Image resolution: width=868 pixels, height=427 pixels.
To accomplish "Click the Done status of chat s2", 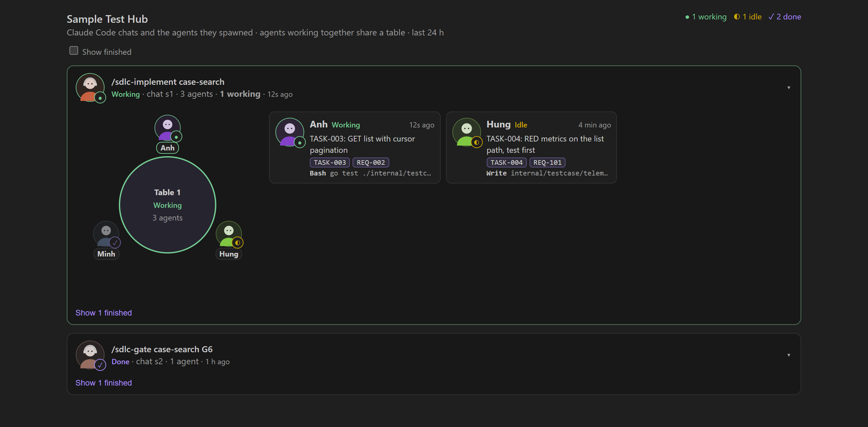I will tap(120, 362).
